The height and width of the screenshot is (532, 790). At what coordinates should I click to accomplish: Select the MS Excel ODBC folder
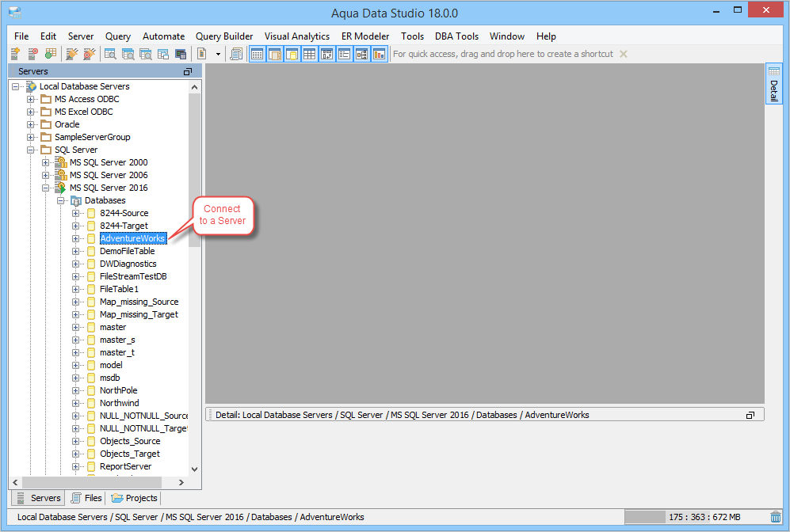pyautogui.click(x=84, y=112)
